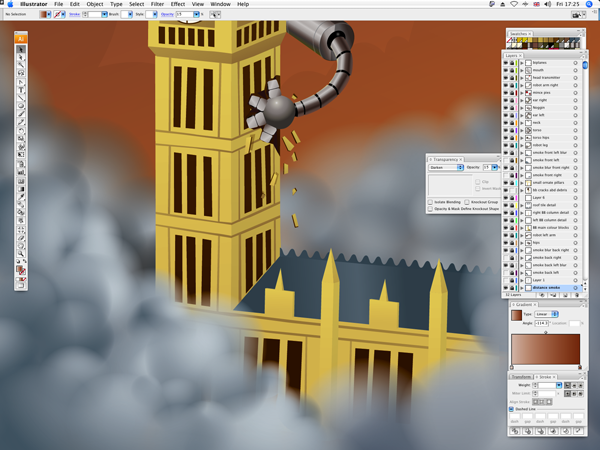Select the Pen tool
600x450 pixels.
coord(21,82)
